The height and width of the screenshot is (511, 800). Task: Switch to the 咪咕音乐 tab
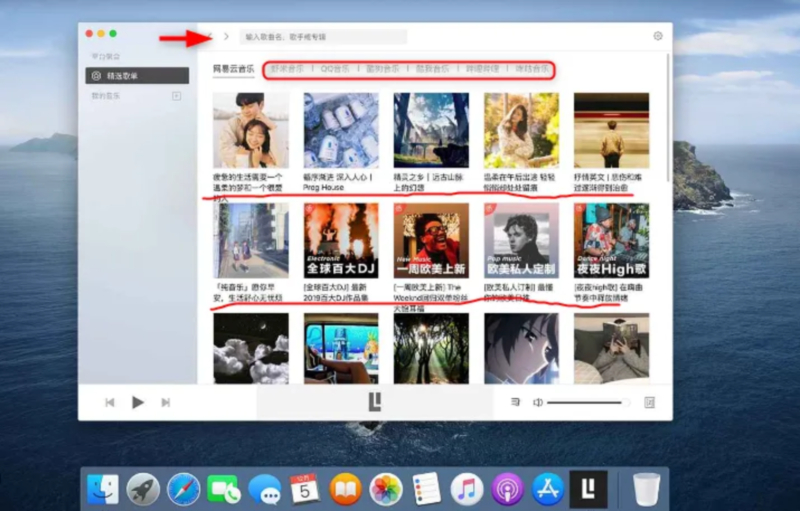(x=532, y=68)
